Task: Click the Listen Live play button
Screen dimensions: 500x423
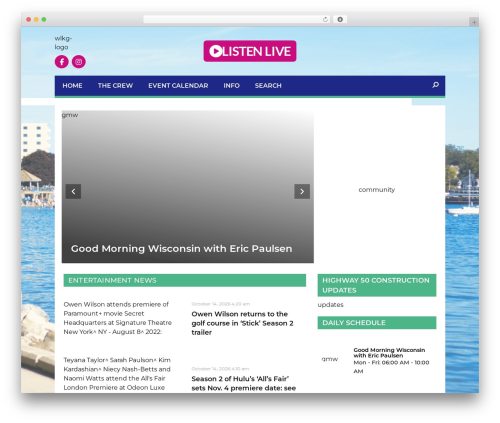Action: point(250,51)
